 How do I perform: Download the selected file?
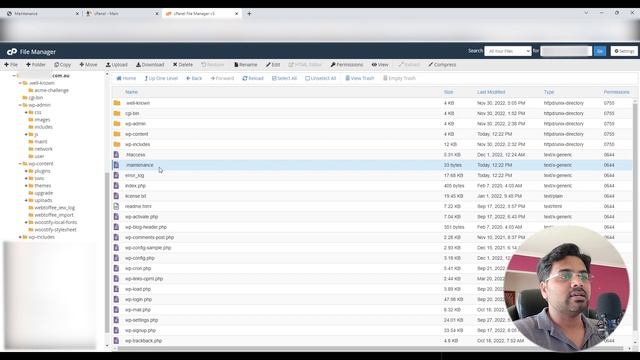(150, 64)
